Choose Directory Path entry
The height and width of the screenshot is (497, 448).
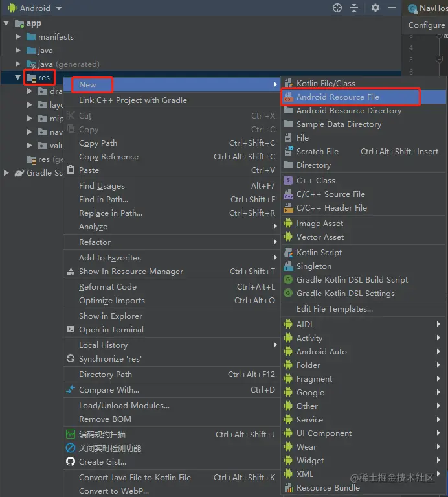172,375
